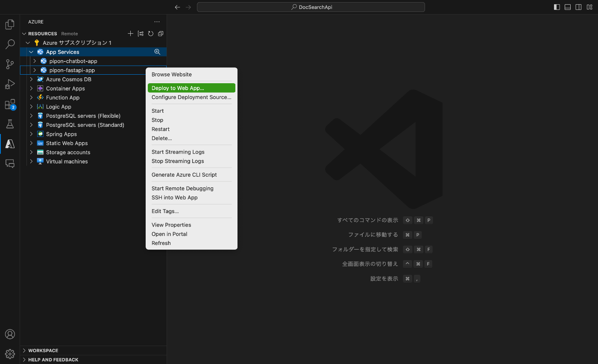
Task: Collapse the RESOURCES section
Action: (24, 34)
